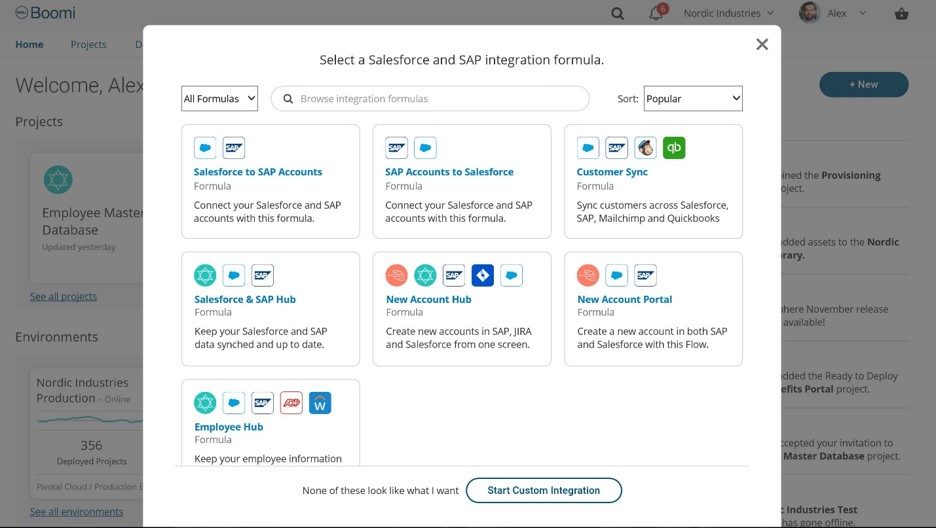Open the search magnifier in top bar

617,13
